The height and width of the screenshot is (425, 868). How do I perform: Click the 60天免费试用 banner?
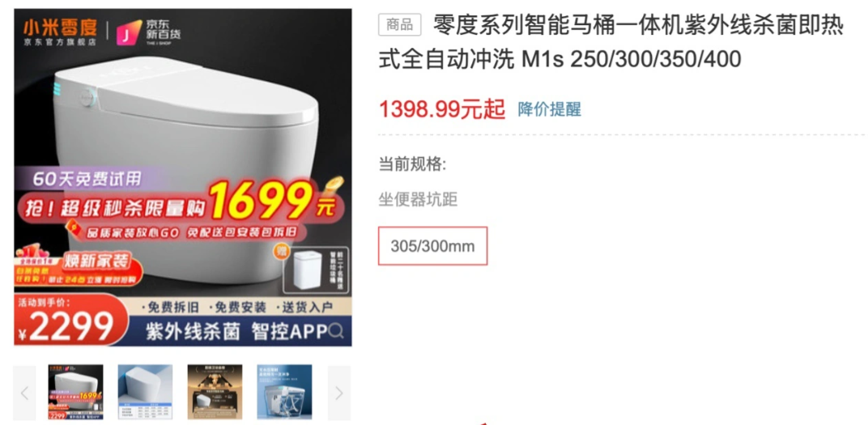point(87,179)
